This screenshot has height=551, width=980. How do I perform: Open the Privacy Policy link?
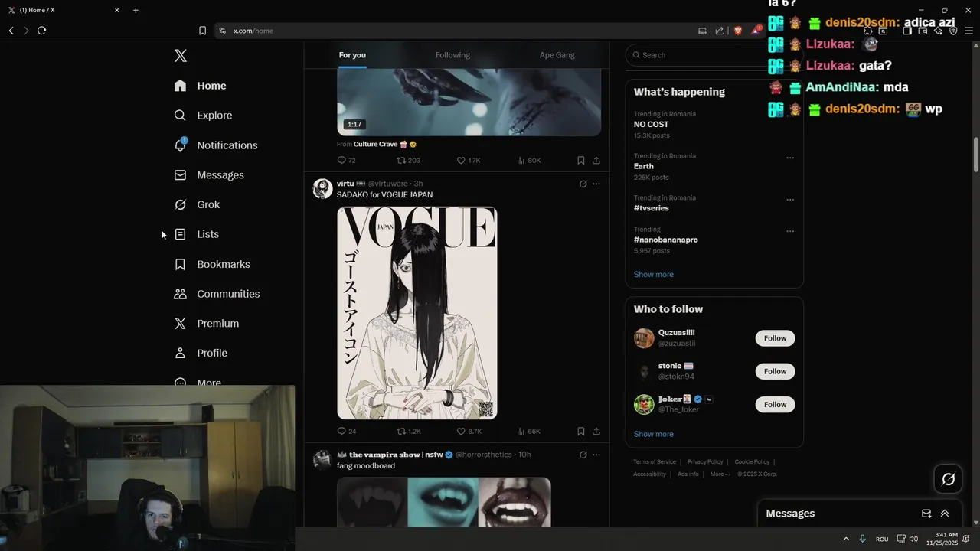[x=705, y=462]
